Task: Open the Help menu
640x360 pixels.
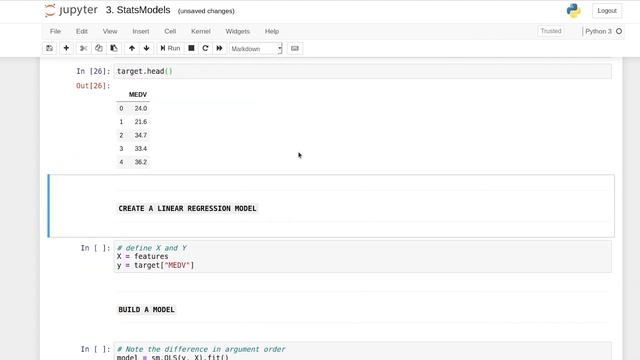Action: [272, 31]
